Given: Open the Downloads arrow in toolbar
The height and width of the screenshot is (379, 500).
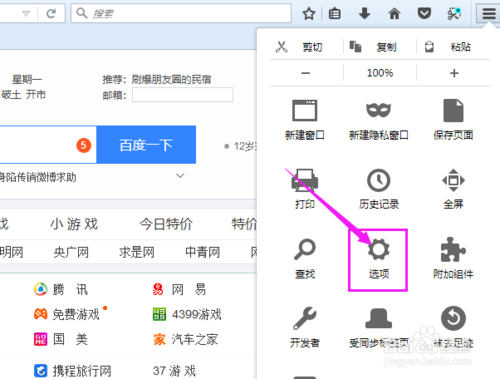Looking at the screenshot, I should (364, 14).
